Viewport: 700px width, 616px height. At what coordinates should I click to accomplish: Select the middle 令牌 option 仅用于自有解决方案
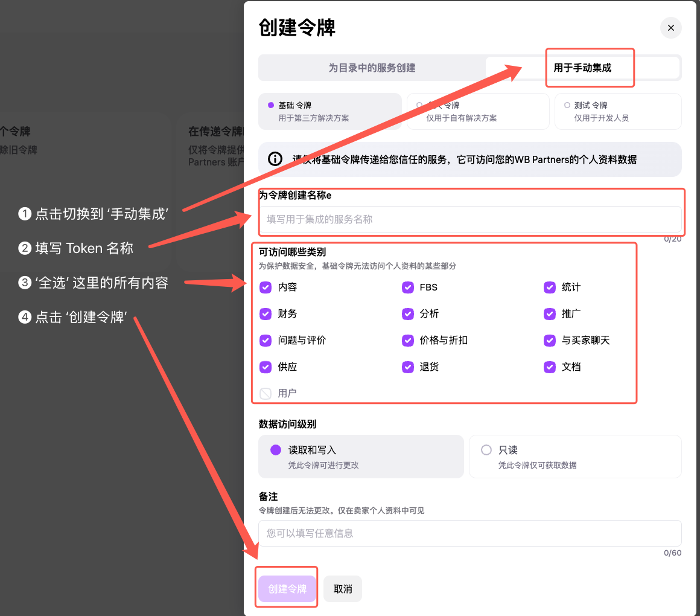(x=478, y=111)
